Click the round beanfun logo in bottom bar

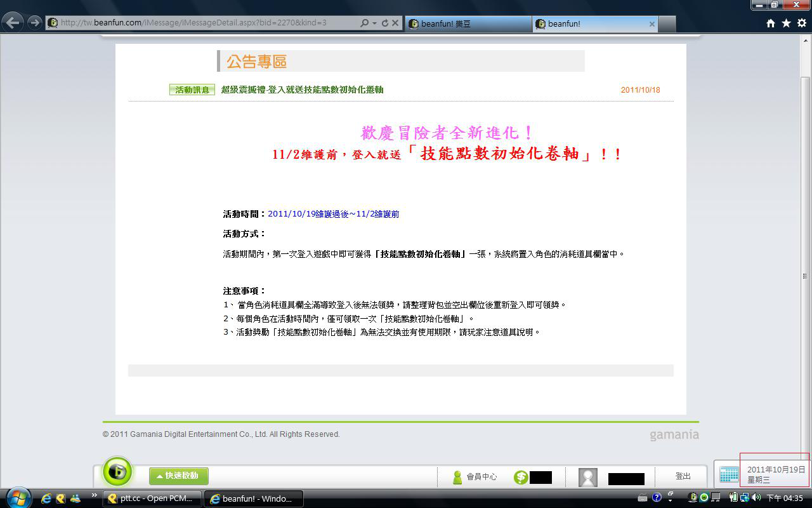coord(117,472)
